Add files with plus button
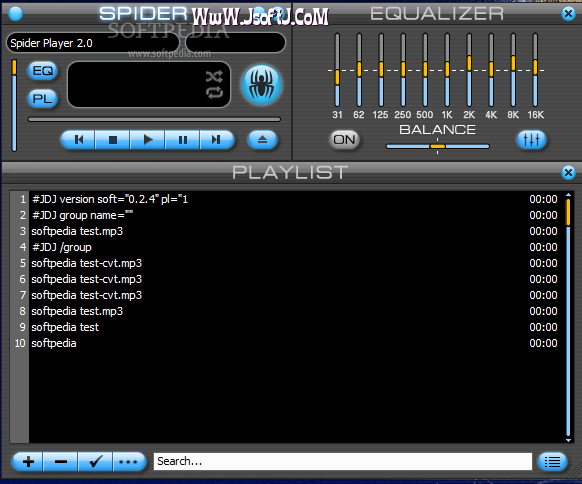The width and height of the screenshot is (582, 484). pyautogui.click(x=28, y=462)
